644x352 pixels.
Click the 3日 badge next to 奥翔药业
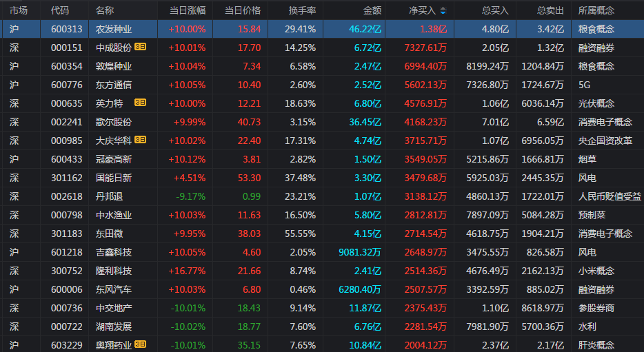pos(140,344)
